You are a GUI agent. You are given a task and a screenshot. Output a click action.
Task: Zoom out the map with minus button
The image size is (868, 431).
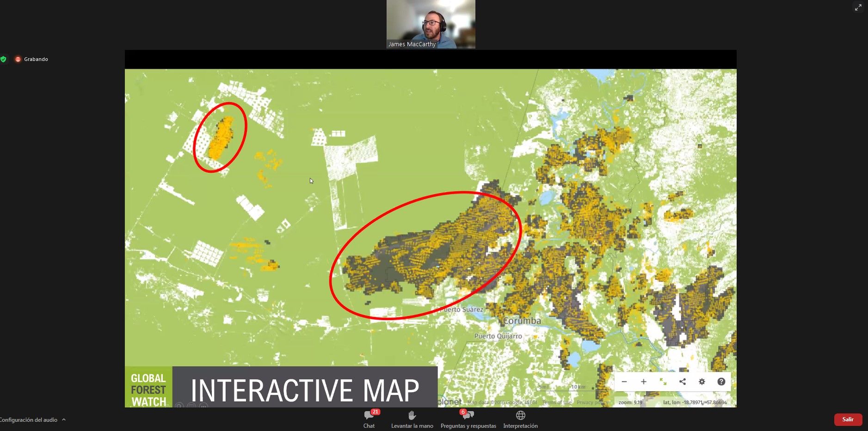coord(624,382)
